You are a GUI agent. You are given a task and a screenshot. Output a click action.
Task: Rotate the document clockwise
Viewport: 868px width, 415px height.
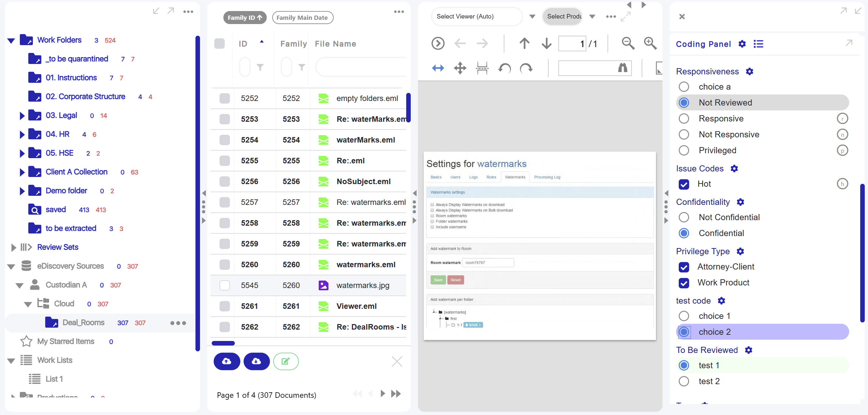coord(527,68)
